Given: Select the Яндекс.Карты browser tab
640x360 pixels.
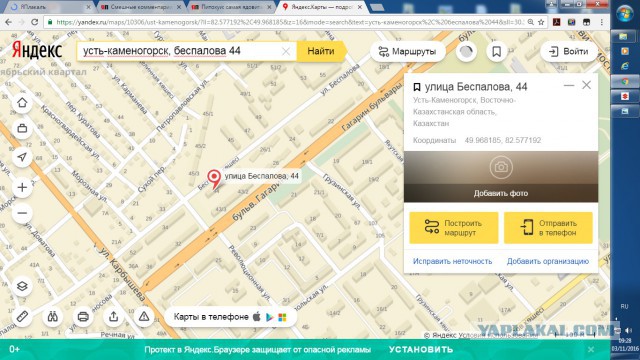Looking at the screenshot, I should pyautogui.click(x=322, y=7).
